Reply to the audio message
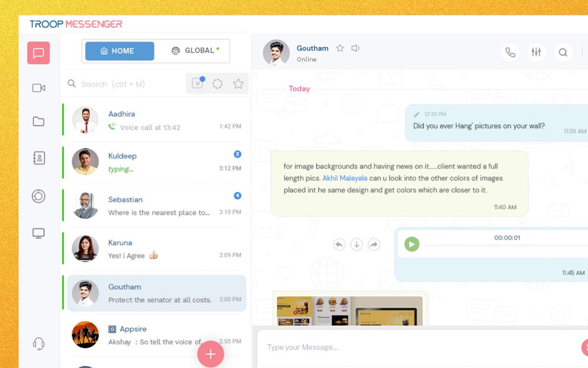This screenshot has height=368, width=588. point(339,245)
